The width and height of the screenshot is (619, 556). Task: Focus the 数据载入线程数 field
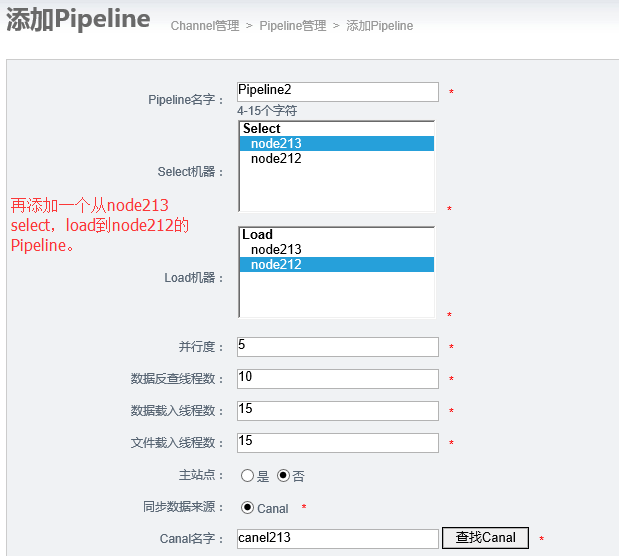pyautogui.click(x=338, y=410)
